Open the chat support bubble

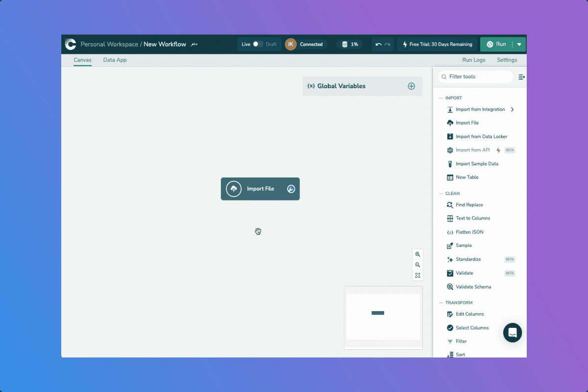pyautogui.click(x=513, y=333)
